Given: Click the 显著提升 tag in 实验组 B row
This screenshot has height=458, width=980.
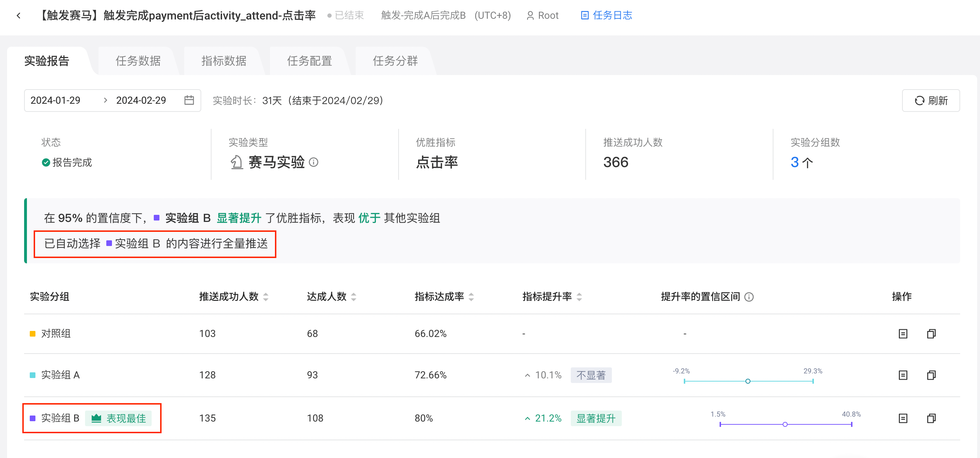Looking at the screenshot, I should click(596, 418).
